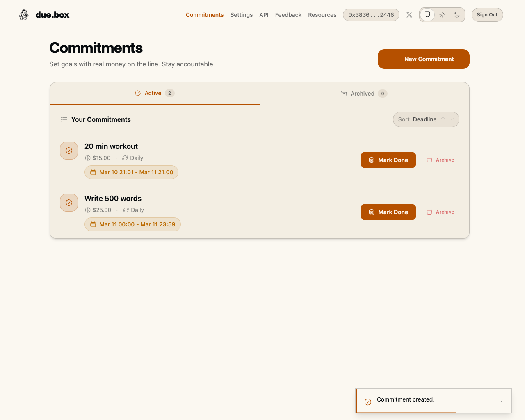Viewport: 525px width, 420px height.
Task: Dismiss the Commitment created notification
Action: tap(501, 401)
